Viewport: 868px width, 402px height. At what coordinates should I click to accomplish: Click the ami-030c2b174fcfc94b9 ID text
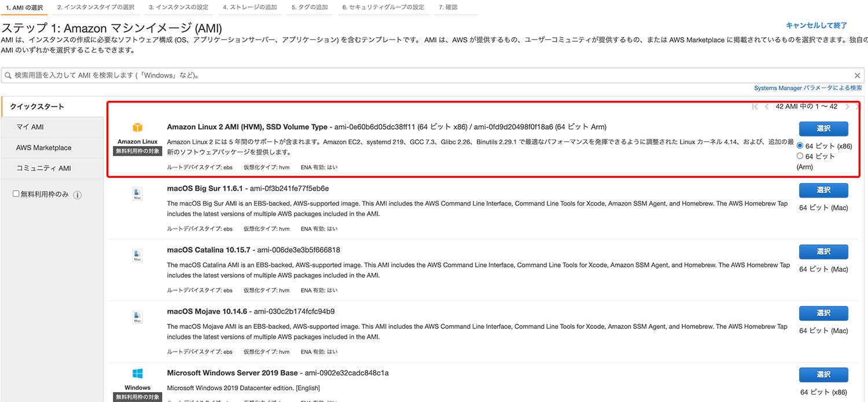295,311
